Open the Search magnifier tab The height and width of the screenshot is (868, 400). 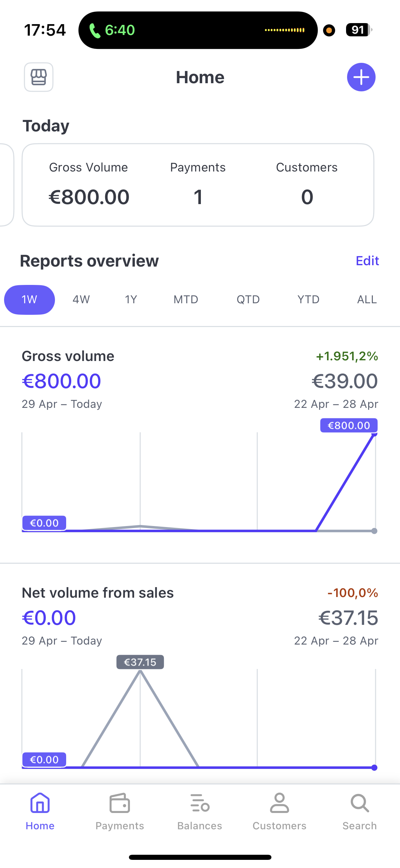click(x=359, y=803)
